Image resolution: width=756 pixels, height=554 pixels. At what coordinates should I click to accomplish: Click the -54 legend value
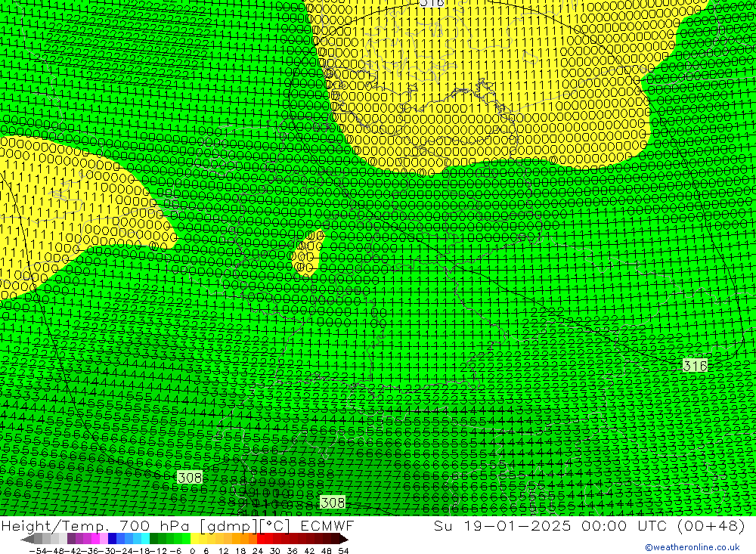(37, 551)
